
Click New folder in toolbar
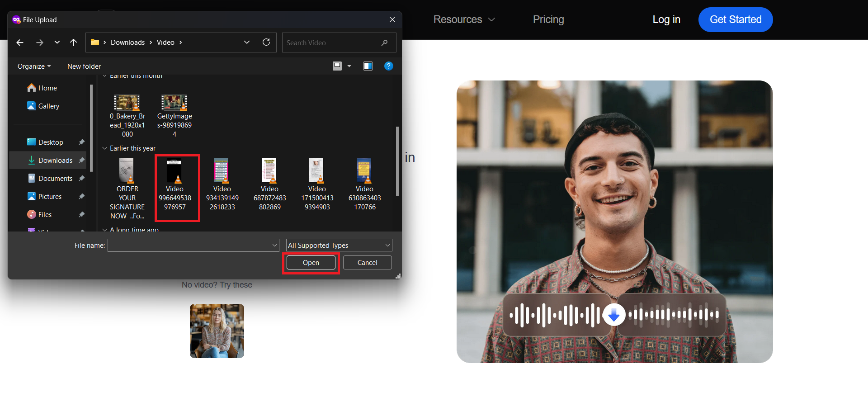tap(84, 66)
